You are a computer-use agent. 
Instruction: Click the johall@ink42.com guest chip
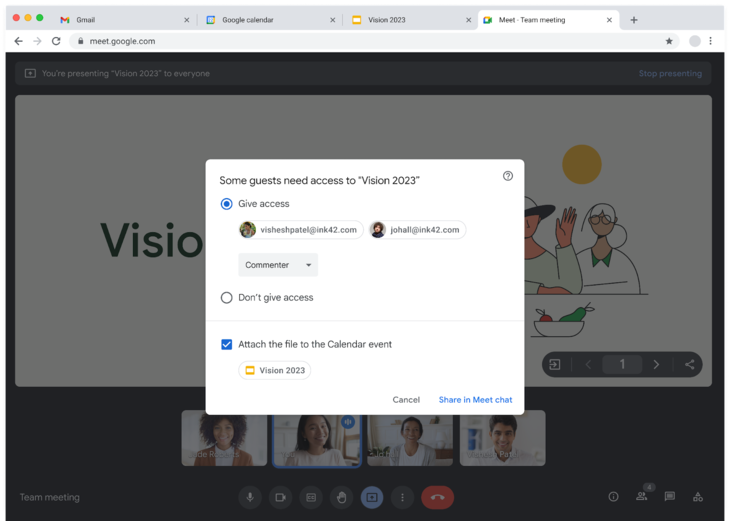click(x=418, y=230)
